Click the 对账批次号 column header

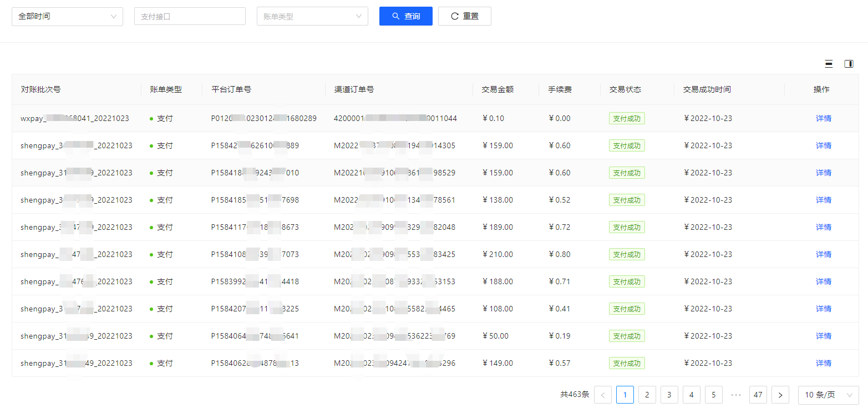[41, 89]
